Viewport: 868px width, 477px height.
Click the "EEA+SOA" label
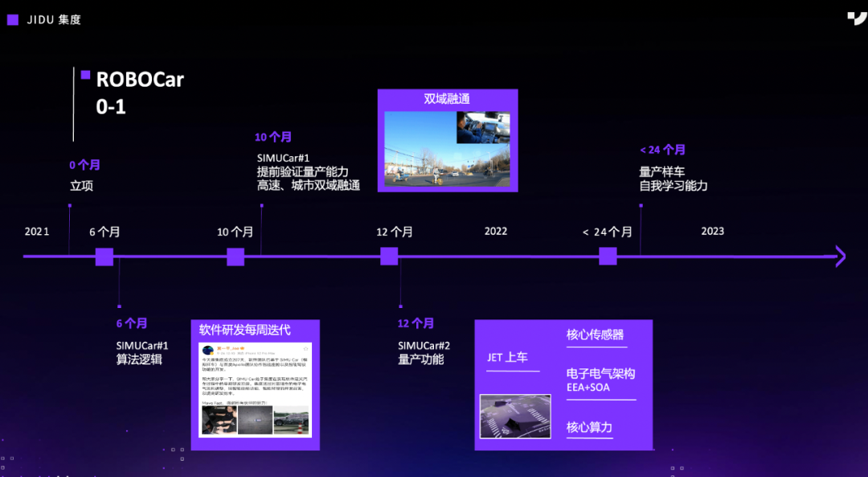588,387
